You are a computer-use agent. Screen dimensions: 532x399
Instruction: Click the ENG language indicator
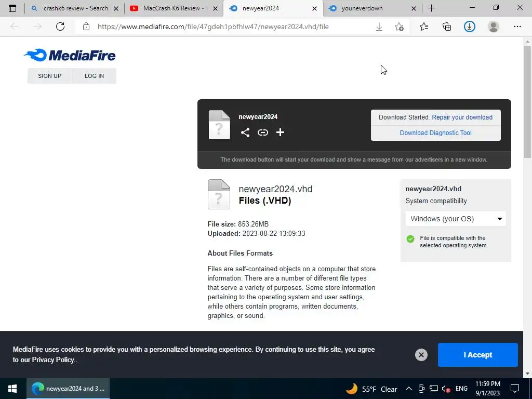(x=461, y=389)
